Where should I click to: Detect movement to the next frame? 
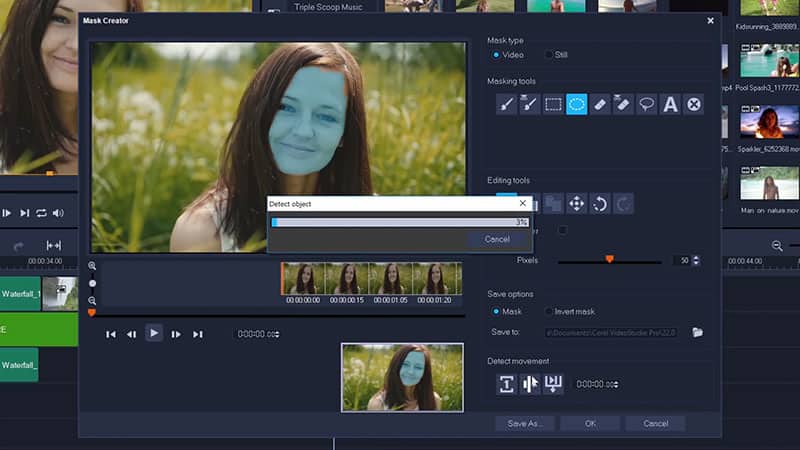(x=506, y=384)
